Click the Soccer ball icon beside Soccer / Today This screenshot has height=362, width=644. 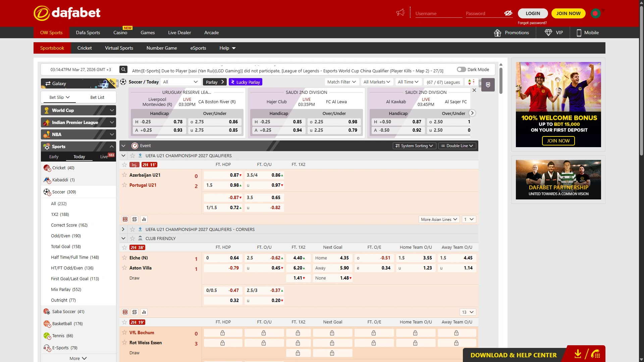click(123, 82)
